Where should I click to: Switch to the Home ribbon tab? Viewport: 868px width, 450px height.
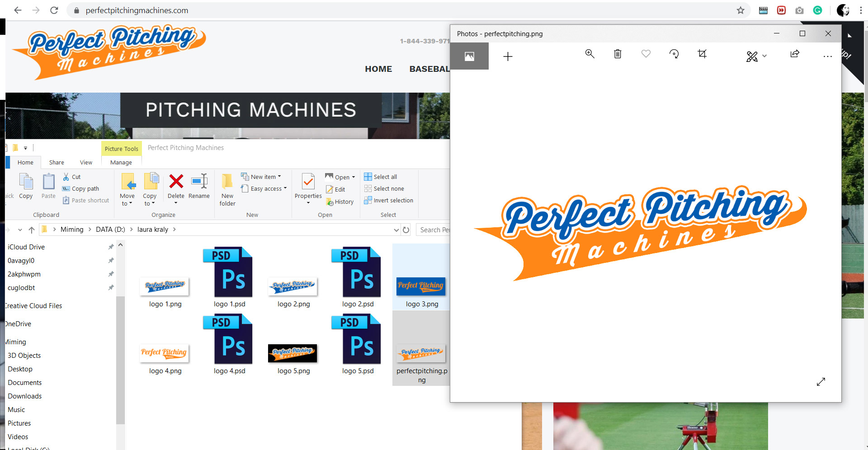click(x=25, y=163)
